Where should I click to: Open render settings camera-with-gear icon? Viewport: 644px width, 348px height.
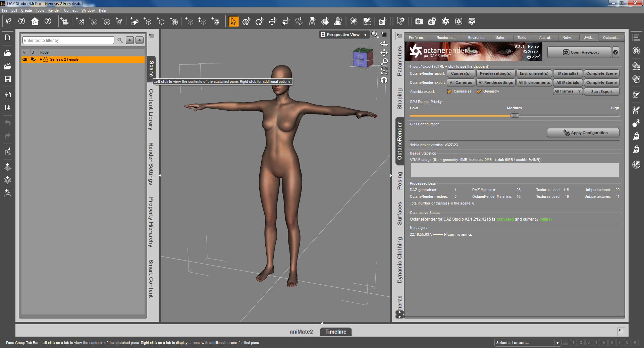click(x=432, y=21)
